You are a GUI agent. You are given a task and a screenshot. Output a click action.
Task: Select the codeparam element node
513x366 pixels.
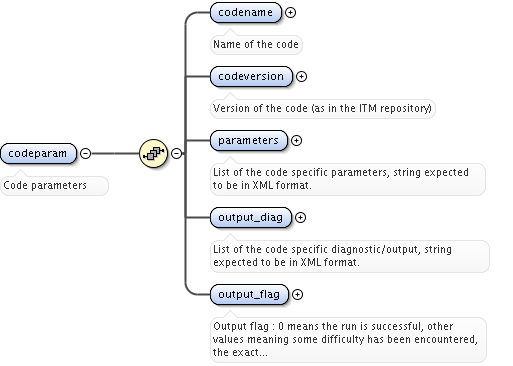pyautogui.click(x=38, y=153)
